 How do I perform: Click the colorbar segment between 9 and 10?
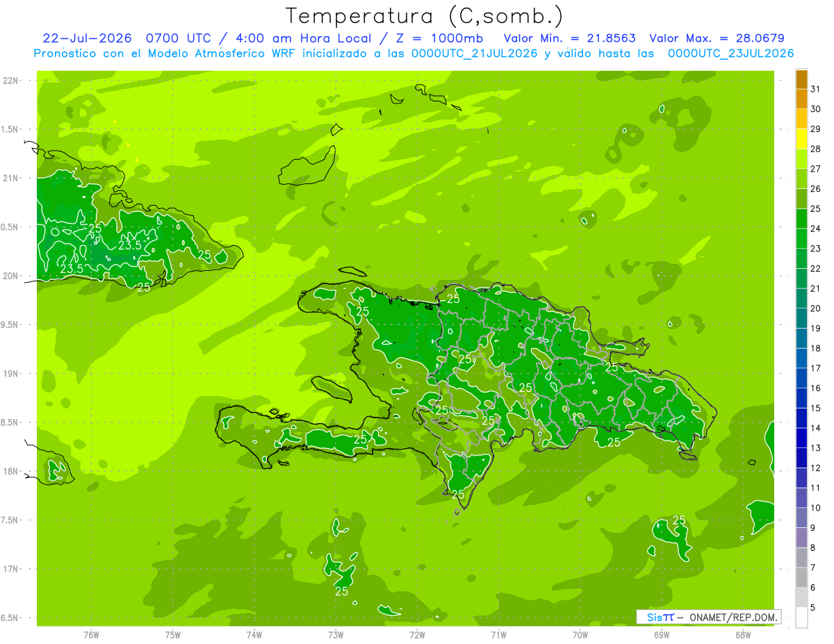pyautogui.click(x=801, y=518)
